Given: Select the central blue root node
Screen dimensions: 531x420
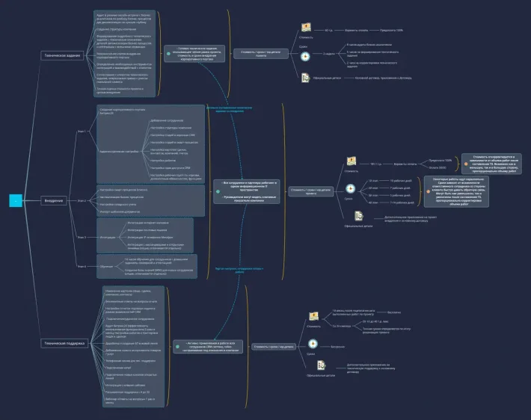Looking at the screenshot, I should click(x=16, y=201).
